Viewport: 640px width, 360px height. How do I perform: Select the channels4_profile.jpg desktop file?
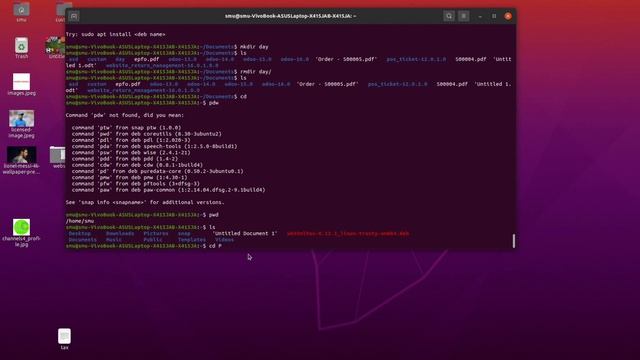(21, 233)
